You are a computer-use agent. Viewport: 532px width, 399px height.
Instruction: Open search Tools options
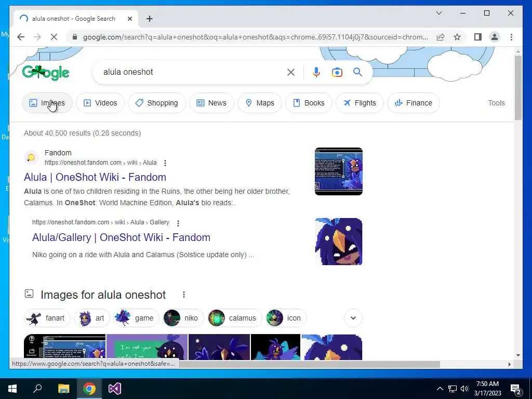496,103
